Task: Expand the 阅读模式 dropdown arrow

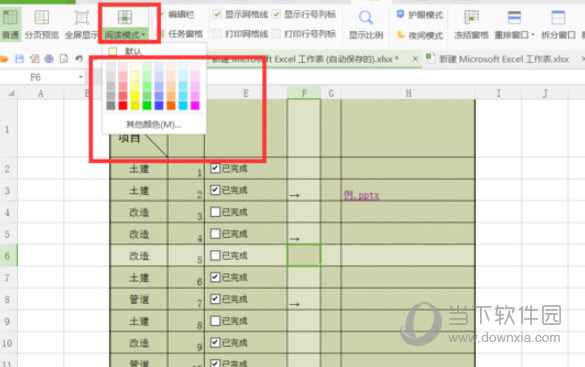Action: point(143,35)
